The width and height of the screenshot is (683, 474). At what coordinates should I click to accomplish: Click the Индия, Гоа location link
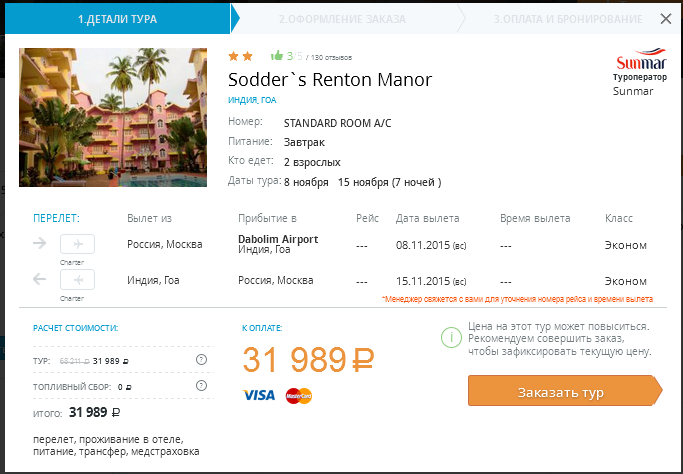tap(253, 101)
